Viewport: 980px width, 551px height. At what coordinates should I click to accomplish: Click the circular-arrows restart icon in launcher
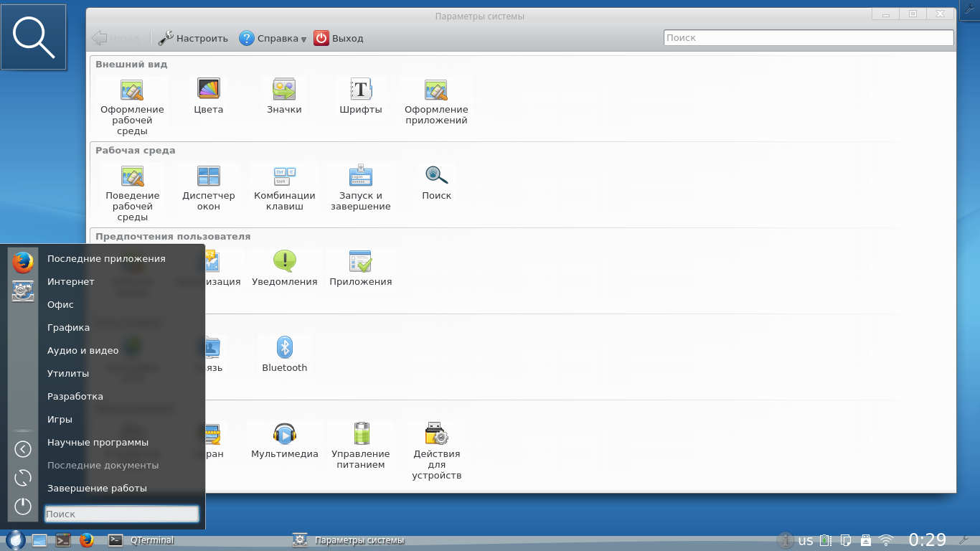(23, 478)
